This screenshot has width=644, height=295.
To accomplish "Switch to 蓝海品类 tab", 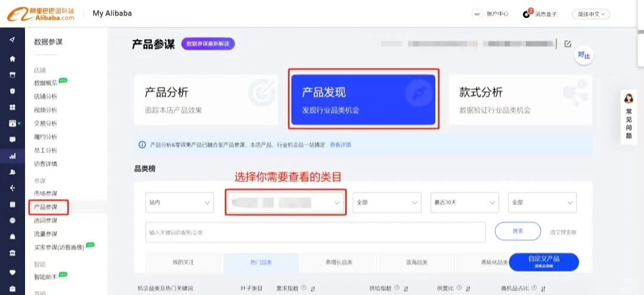I will tap(416, 263).
